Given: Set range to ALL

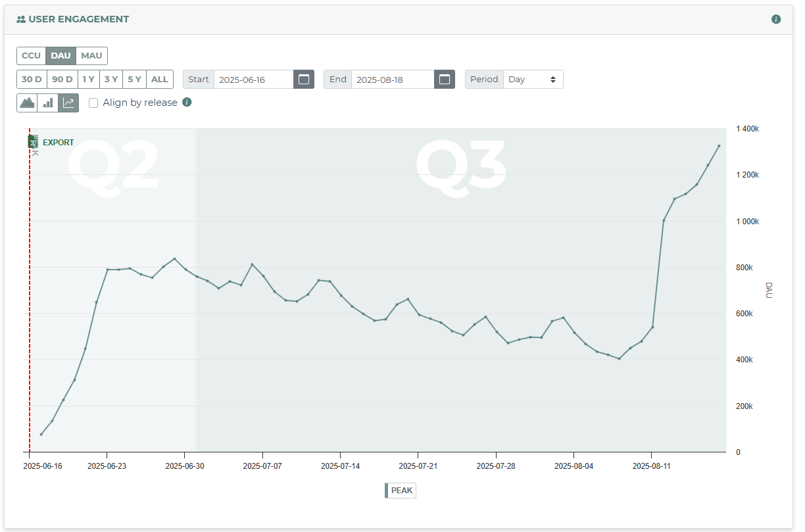Looking at the screenshot, I should pyautogui.click(x=159, y=80).
